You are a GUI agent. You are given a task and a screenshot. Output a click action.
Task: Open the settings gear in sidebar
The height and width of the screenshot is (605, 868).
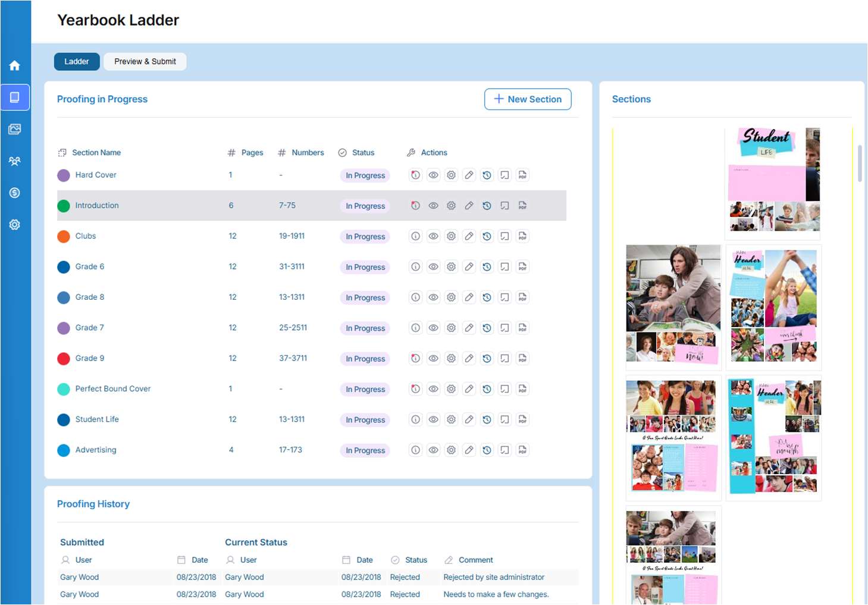coord(15,225)
